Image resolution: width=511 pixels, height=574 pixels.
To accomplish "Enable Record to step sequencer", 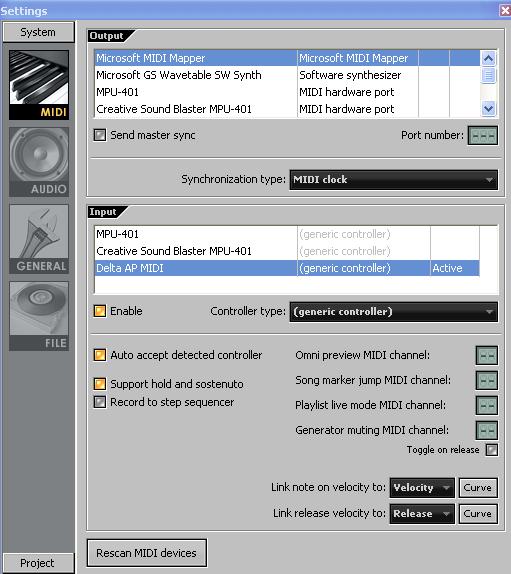I will point(100,402).
